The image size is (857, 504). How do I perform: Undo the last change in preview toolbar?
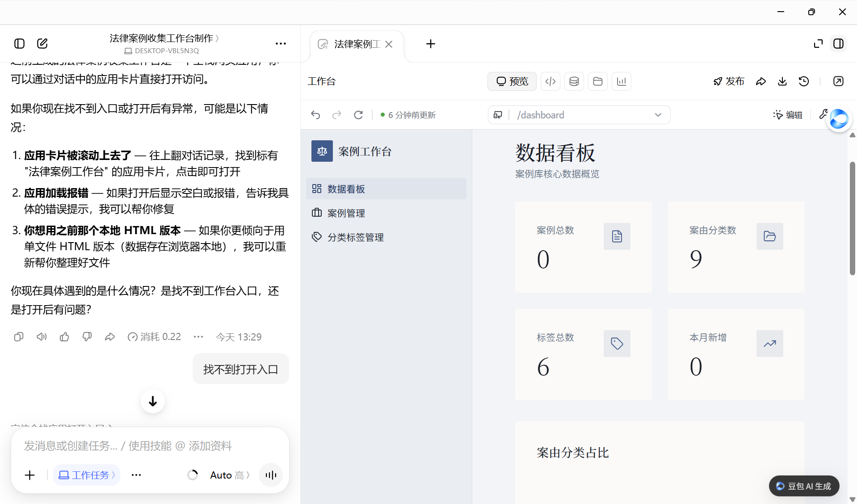tap(315, 115)
